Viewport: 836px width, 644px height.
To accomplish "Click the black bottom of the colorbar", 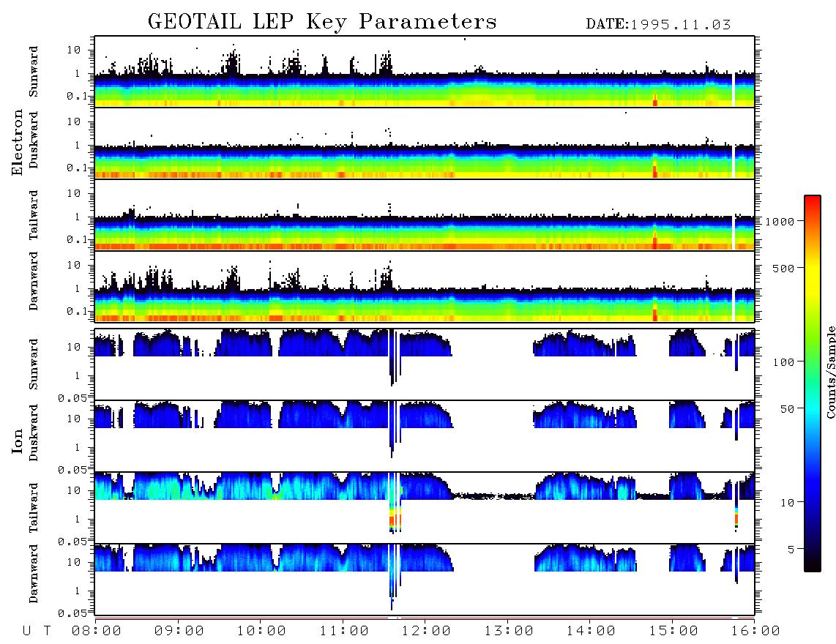I will coord(813,563).
